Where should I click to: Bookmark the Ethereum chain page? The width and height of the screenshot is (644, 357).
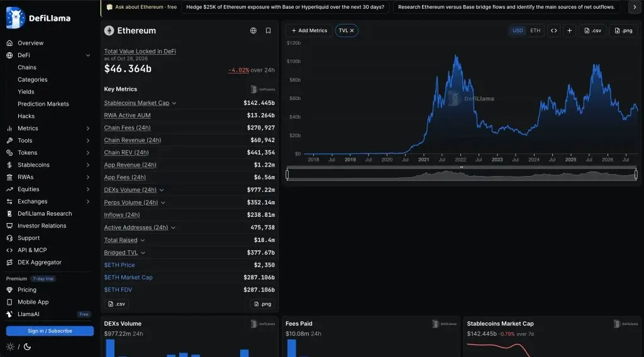coord(268,31)
